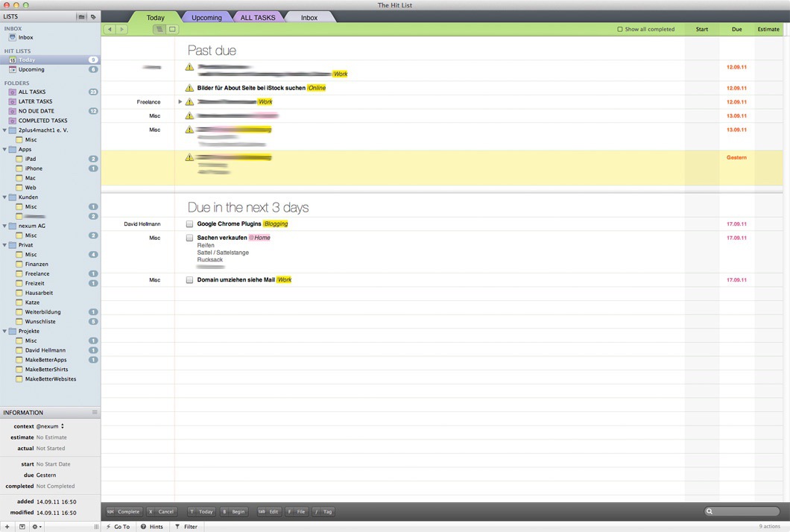790x532 pixels.
Task: Open the Filter funnel button
Action: (x=186, y=527)
